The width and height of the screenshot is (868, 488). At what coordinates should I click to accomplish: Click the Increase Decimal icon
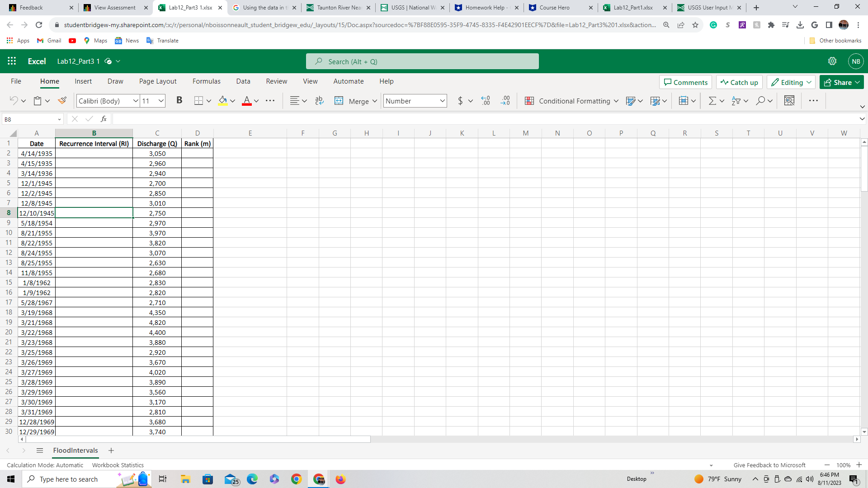486,101
